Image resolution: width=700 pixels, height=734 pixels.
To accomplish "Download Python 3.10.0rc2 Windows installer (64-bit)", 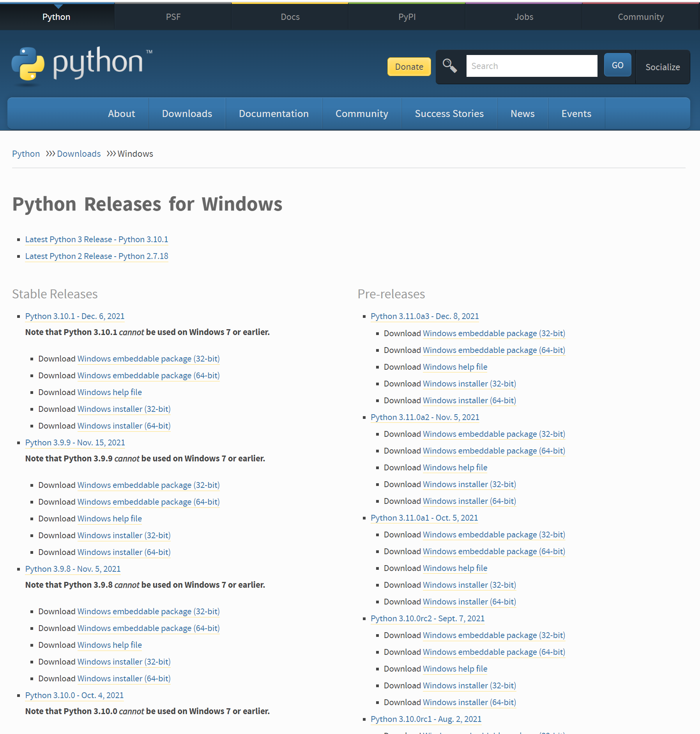I will (x=469, y=702).
